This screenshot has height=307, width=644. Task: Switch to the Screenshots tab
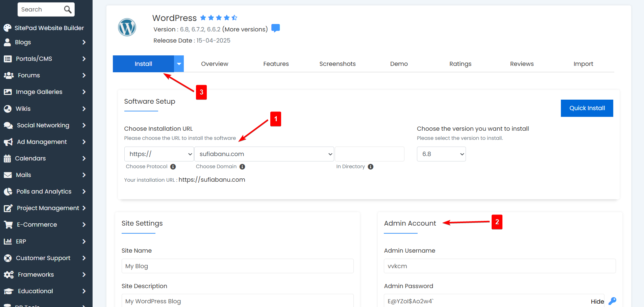coord(338,64)
